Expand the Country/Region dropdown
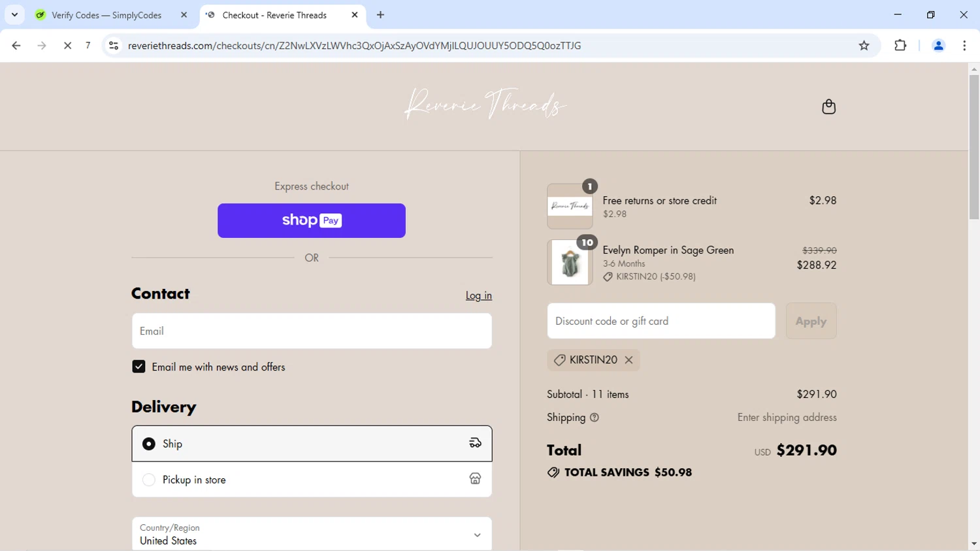Image resolution: width=980 pixels, height=551 pixels. [x=312, y=534]
